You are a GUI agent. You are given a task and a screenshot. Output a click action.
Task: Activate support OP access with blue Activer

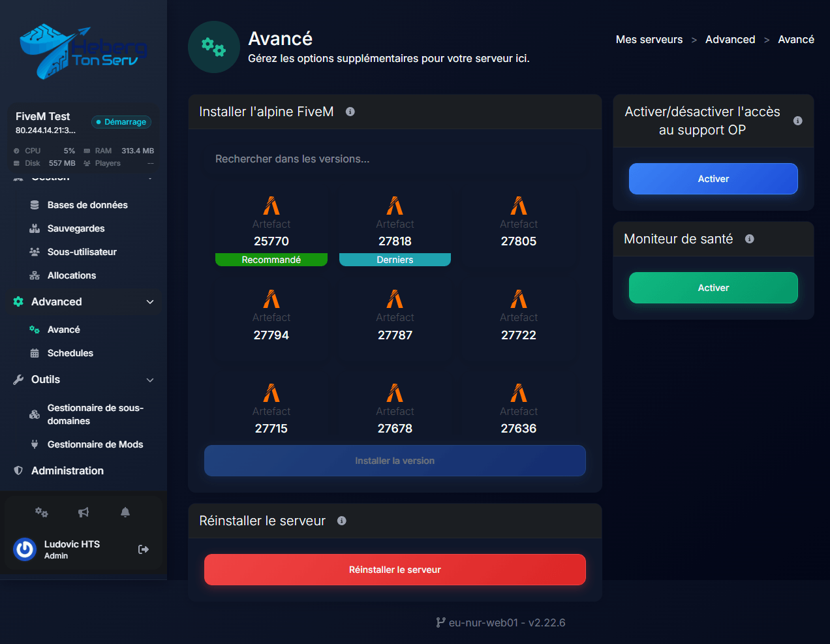click(713, 179)
